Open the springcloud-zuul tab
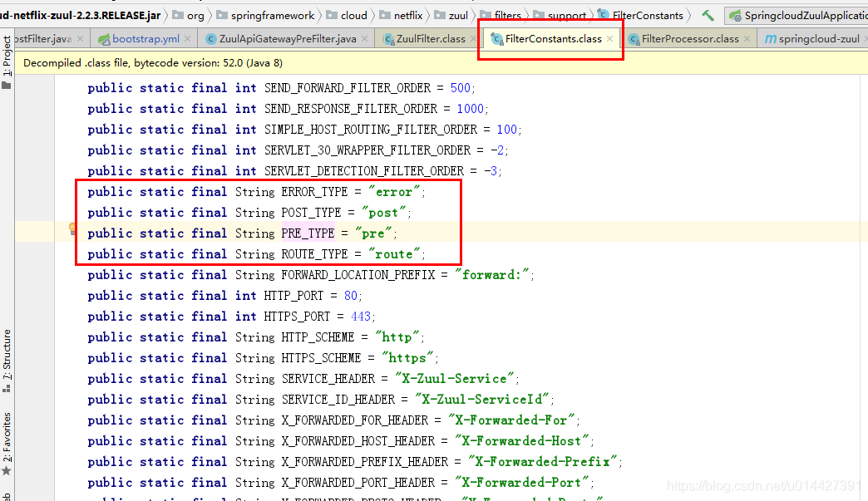Screen dimensions: 868x501 tap(819, 39)
